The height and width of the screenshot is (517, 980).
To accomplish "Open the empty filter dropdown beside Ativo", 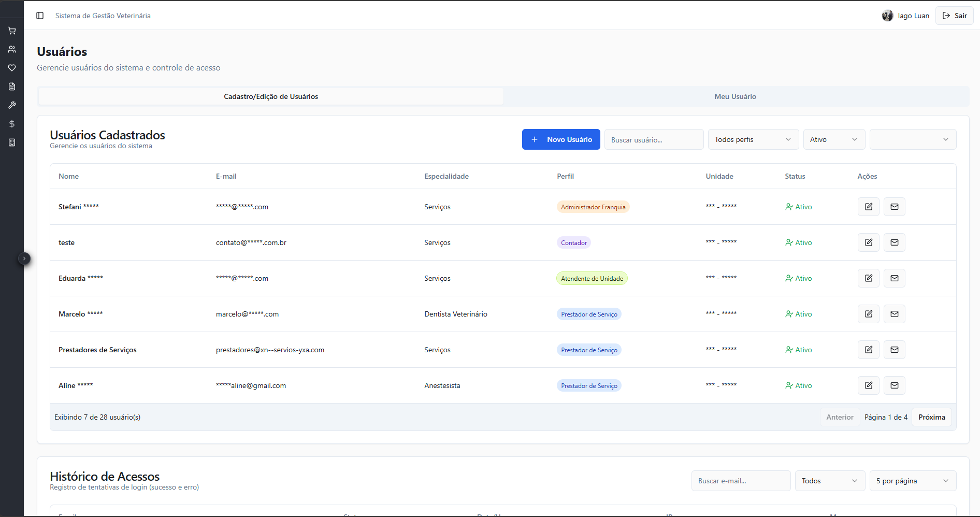I will (x=913, y=139).
